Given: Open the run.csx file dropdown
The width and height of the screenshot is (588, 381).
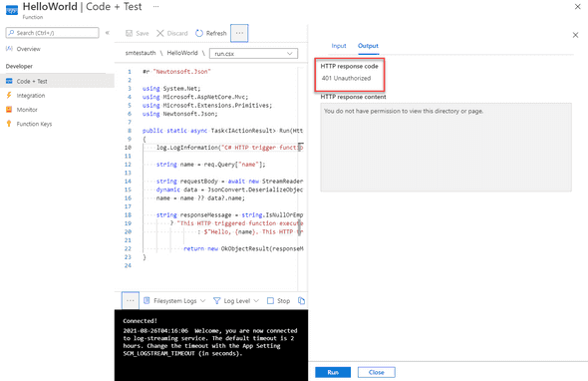Looking at the screenshot, I should [x=253, y=54].
